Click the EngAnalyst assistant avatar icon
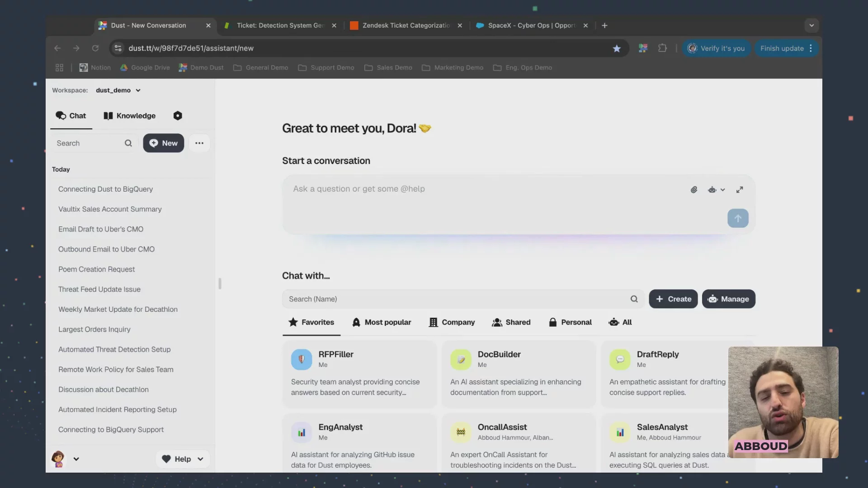The width and height of the screenshot is (868, 488). coord(302,432)
